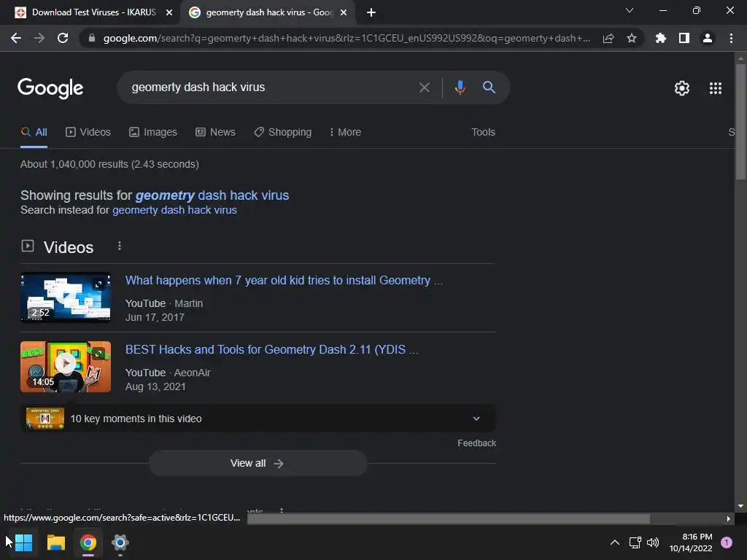This screenshot has height=560, width=747.
Task: Open Chrome's three-dot menu
Action: [x=731, y=38]
